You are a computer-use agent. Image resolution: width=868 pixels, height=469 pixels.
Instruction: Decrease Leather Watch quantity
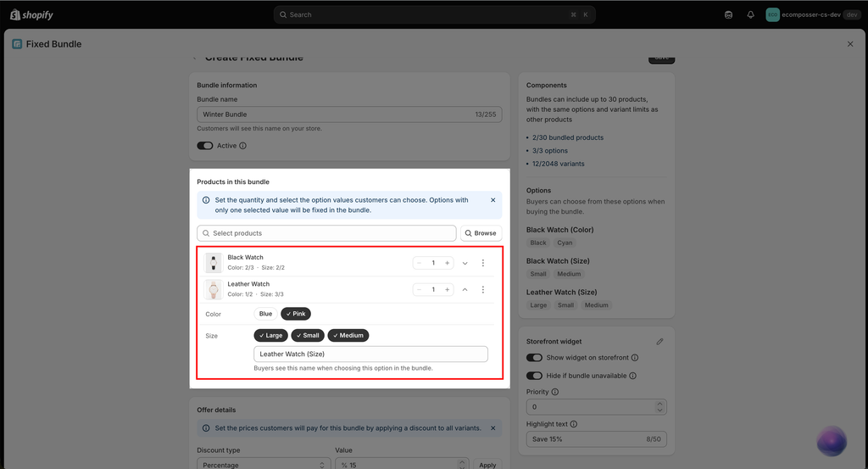click(419, 289)
